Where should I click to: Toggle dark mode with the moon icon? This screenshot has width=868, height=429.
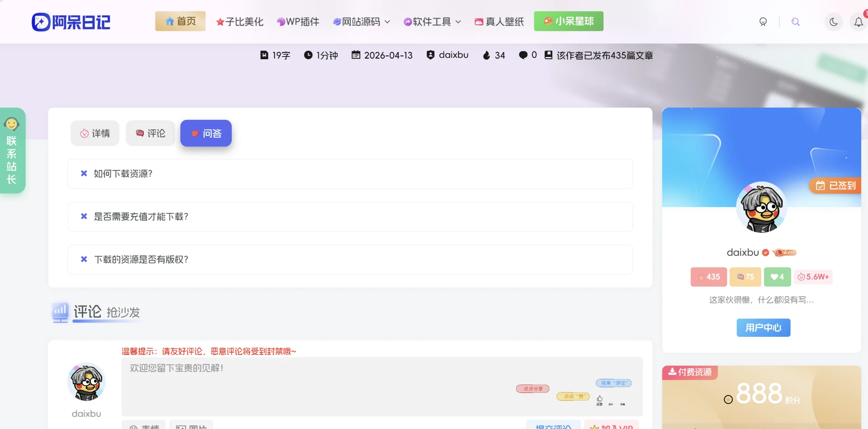coord(834,21)
